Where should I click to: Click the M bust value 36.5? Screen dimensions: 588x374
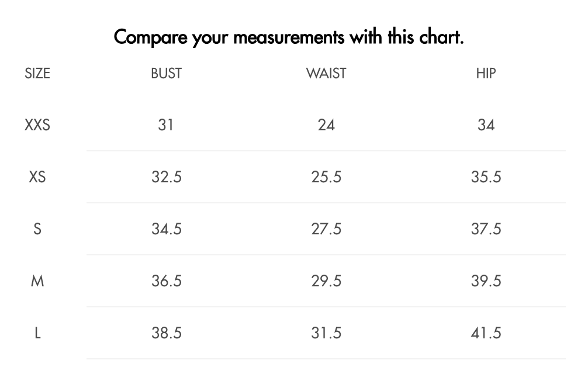166,281
